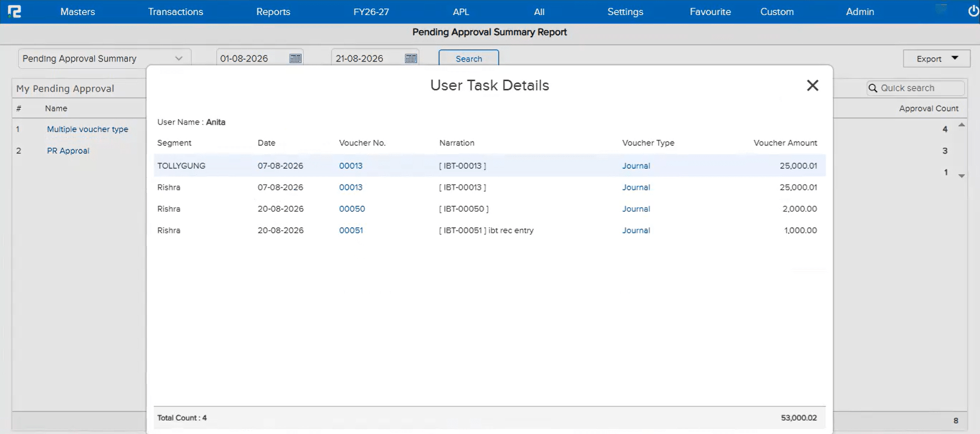Expand the Pending Approval Summary dropdown
This screenshot has width=980, height=434.
pos(105,58)
